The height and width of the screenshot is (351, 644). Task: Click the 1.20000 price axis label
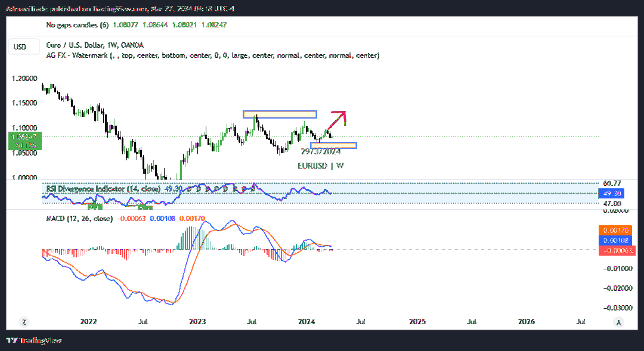click(24, 79)
